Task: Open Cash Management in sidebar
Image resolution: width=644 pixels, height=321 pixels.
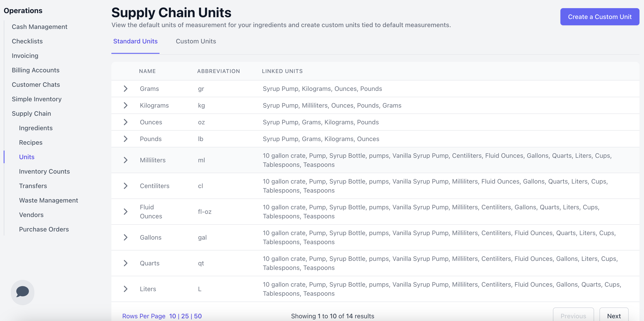Action: click(40, 27)
